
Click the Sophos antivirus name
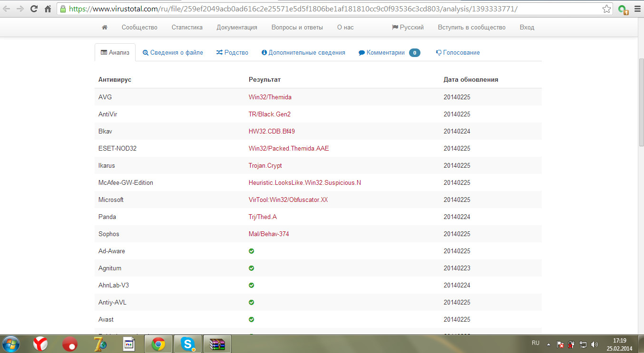pos(109,234)
